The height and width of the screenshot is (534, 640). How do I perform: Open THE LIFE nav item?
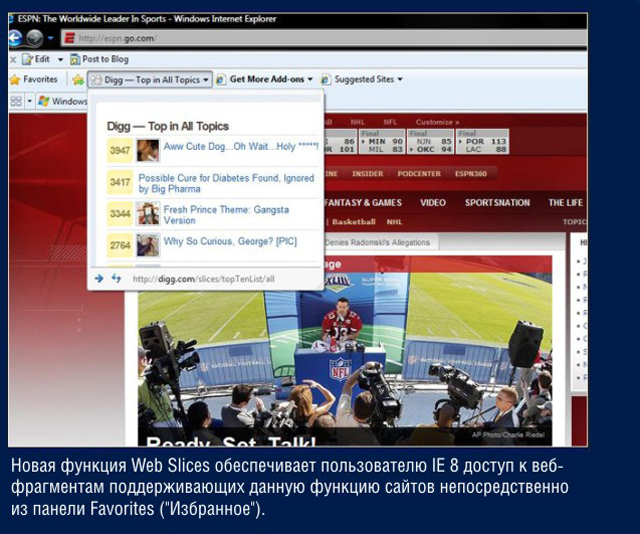pyautogui.click(x=565, y=203)
